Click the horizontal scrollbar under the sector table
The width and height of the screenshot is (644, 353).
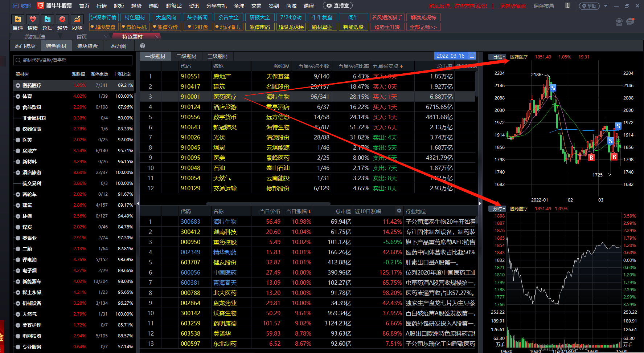[x=268, y=204]
